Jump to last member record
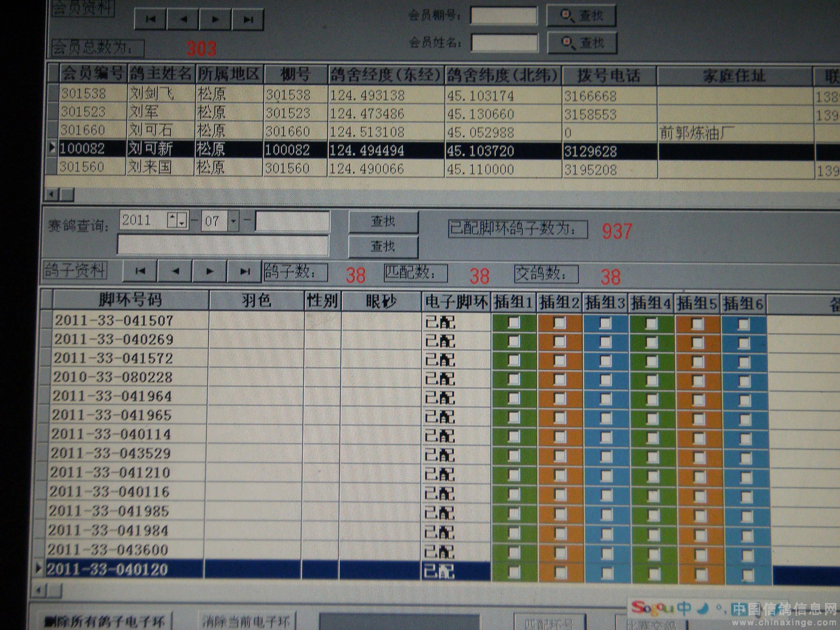 pos(248,19)
